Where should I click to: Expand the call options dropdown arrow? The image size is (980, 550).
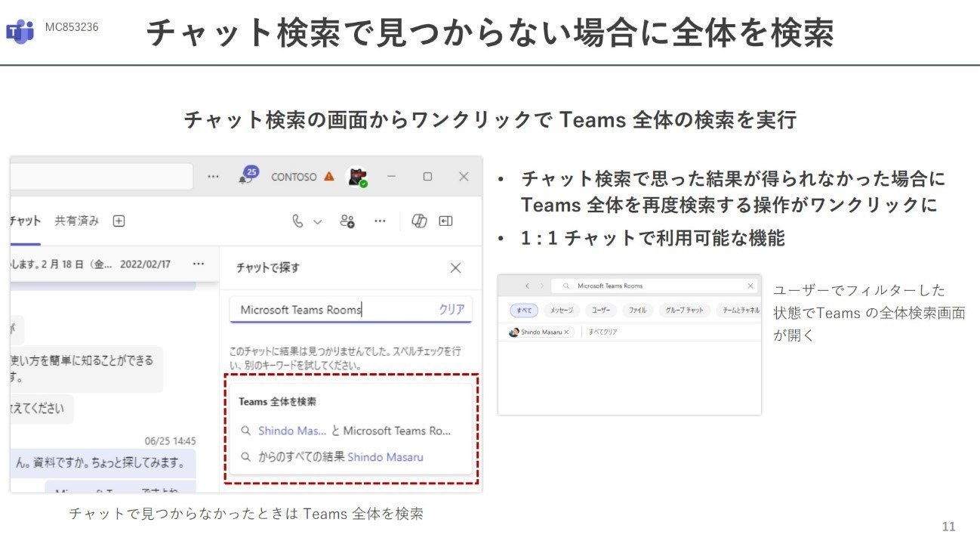317,221
